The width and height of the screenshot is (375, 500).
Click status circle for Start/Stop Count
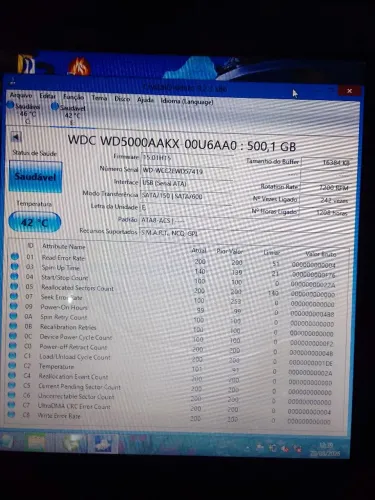pyautogui.click(x=14, y=276)
